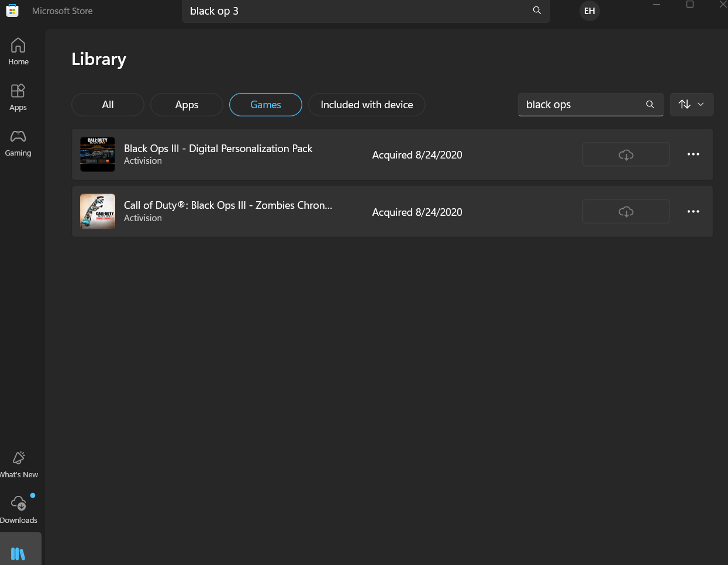This screenshot has width=728, height=565.
Task: Open the Home page in sidebar
Action: pos(18,51)
